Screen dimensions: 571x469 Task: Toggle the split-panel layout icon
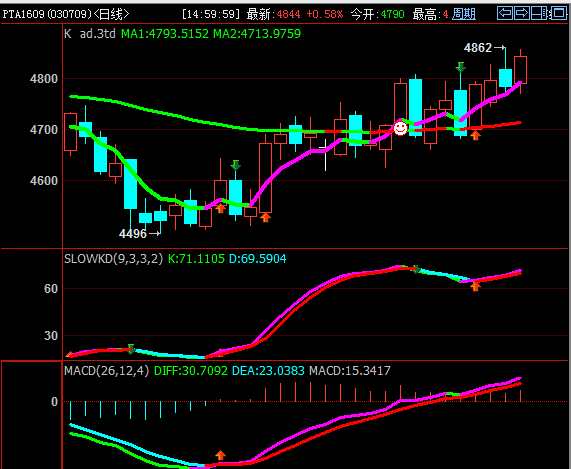point(540,13)
